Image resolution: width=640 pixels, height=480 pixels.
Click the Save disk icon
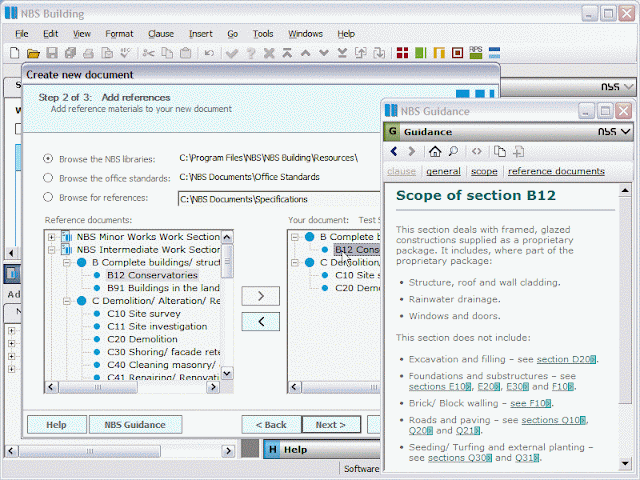click(52, 53)
